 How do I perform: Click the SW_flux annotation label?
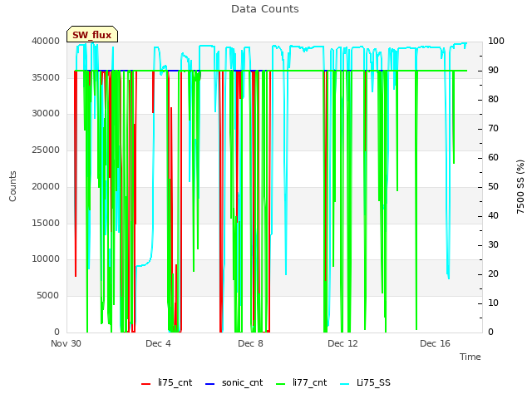pyautogui.click(x=92, y=35)
